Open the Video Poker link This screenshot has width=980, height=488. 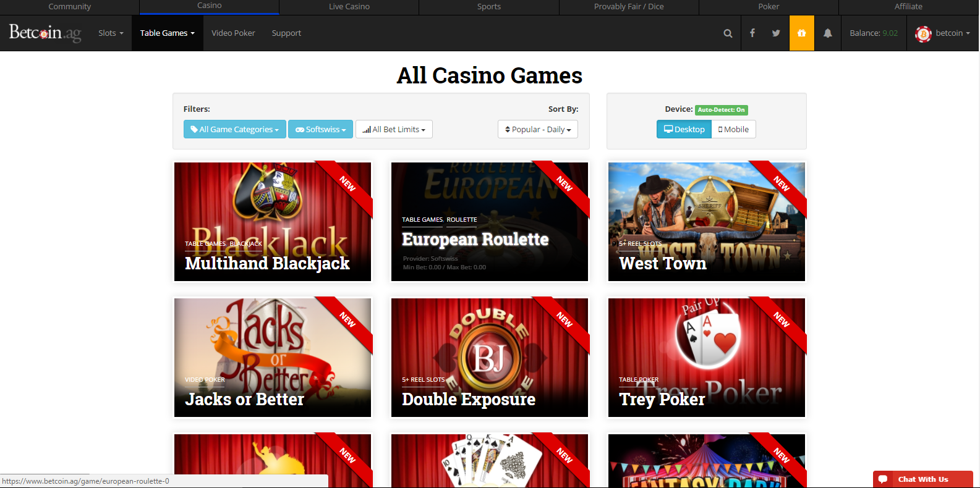coord(233,33)
